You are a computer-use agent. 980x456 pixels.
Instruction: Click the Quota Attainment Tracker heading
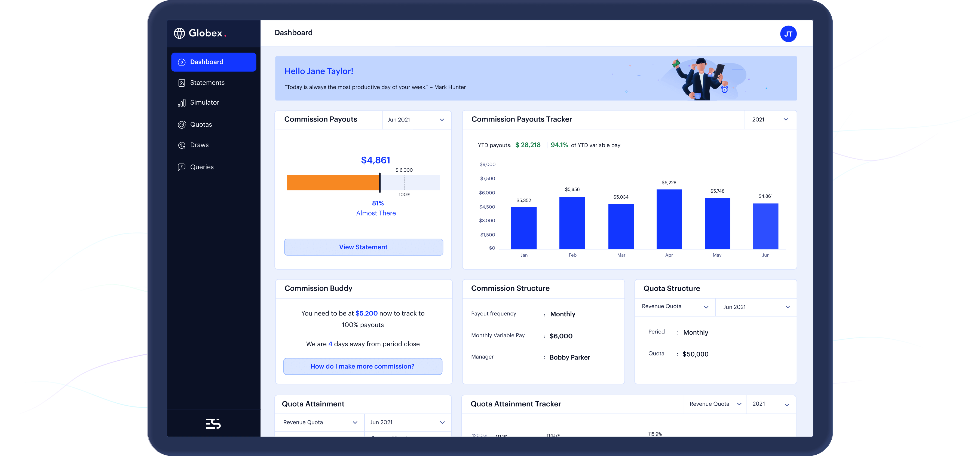516,404
